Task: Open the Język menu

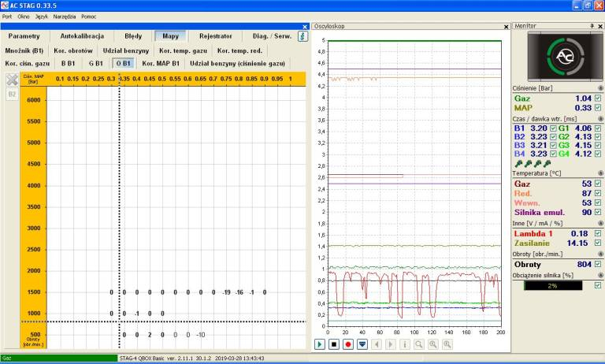Action: pos(41,17)
